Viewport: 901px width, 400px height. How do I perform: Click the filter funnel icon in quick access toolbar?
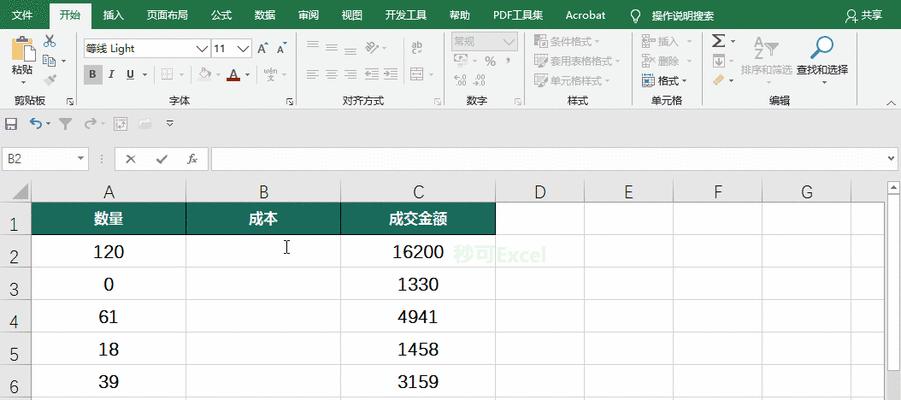point(66,124)
